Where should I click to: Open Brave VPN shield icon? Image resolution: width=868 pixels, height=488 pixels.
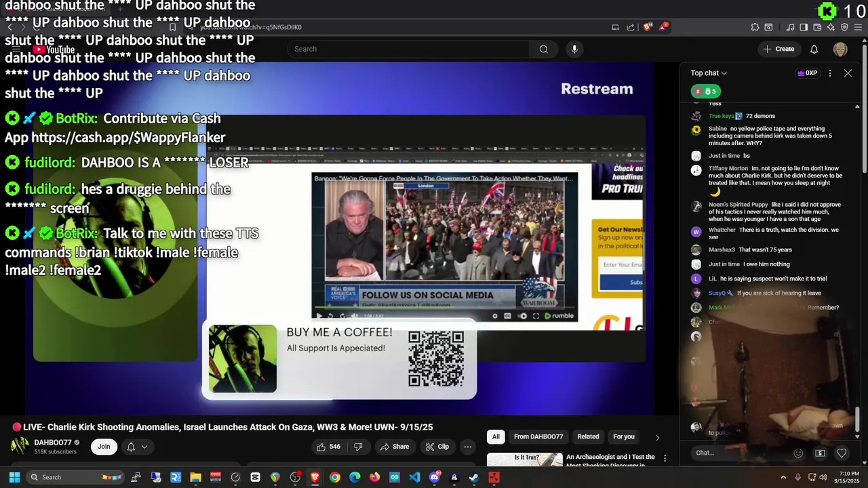(x=844, y=27)
